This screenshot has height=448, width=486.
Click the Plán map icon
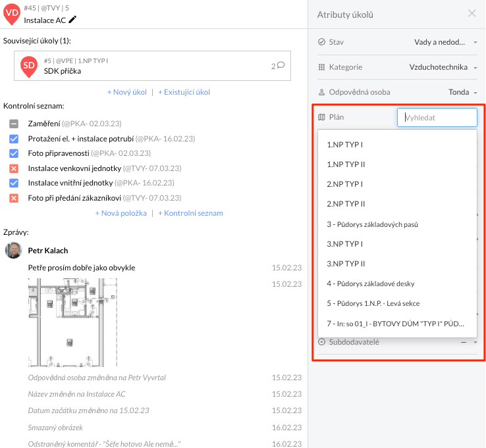coord(321,117)
